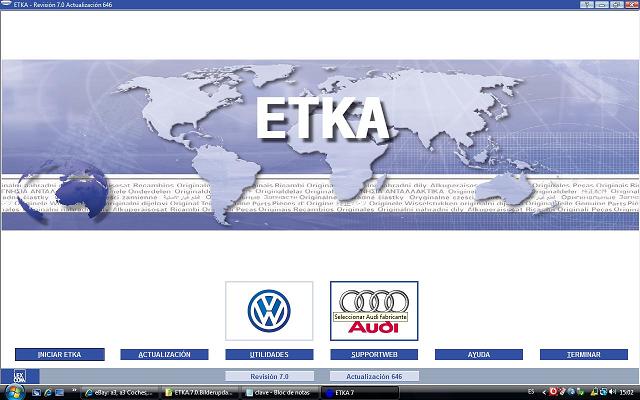
Task: Click the 15:02 system clock
Action: 627,392
